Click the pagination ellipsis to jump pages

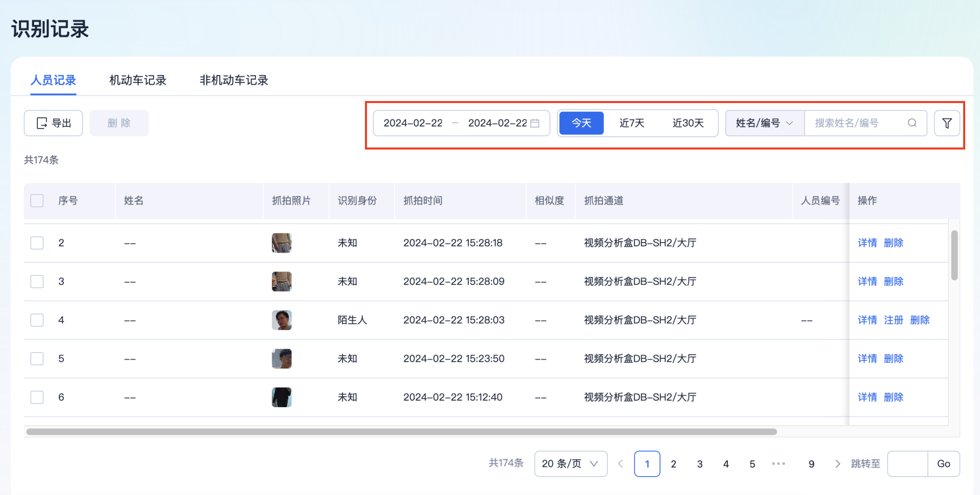click(x=778, y=464)
